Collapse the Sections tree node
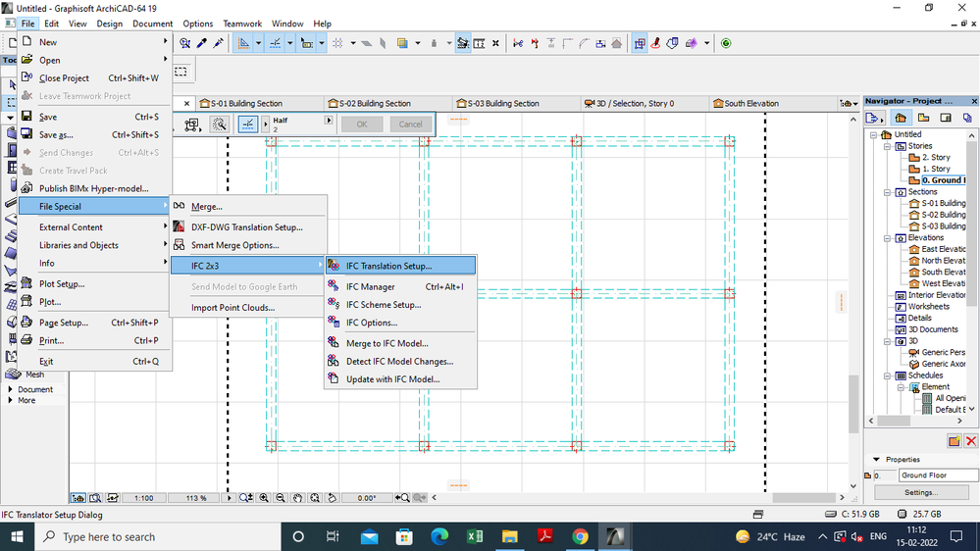 887,192
